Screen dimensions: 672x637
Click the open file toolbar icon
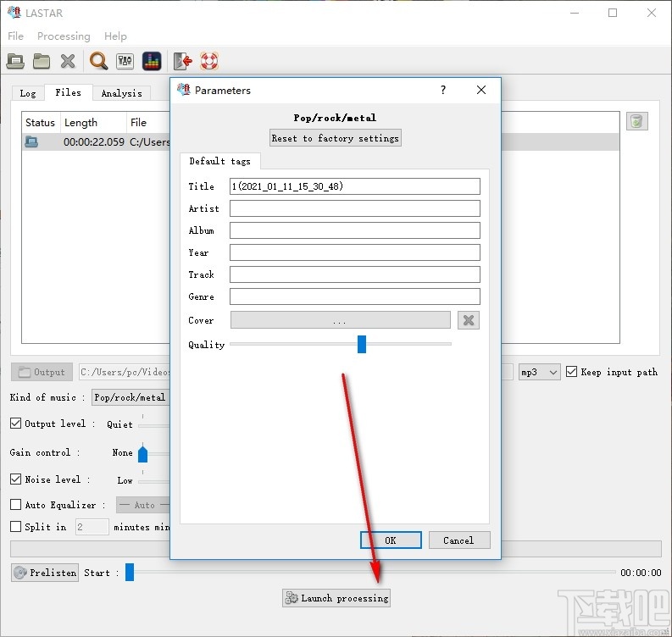point(15,61)
